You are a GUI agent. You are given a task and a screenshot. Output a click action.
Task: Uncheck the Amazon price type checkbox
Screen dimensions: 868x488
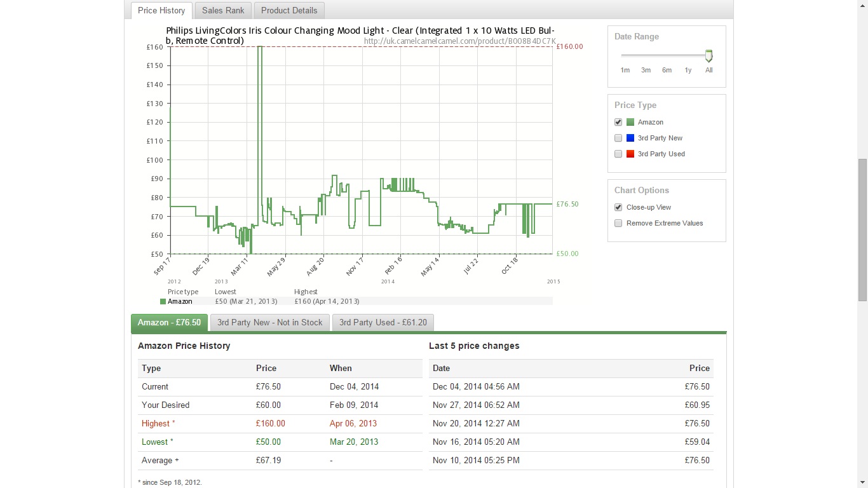coord(618,122)
